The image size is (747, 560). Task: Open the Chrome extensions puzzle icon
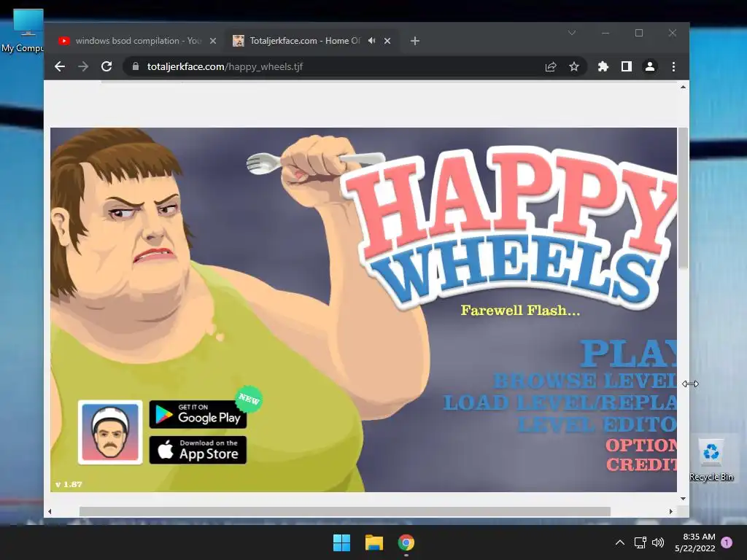coord(603,66)
